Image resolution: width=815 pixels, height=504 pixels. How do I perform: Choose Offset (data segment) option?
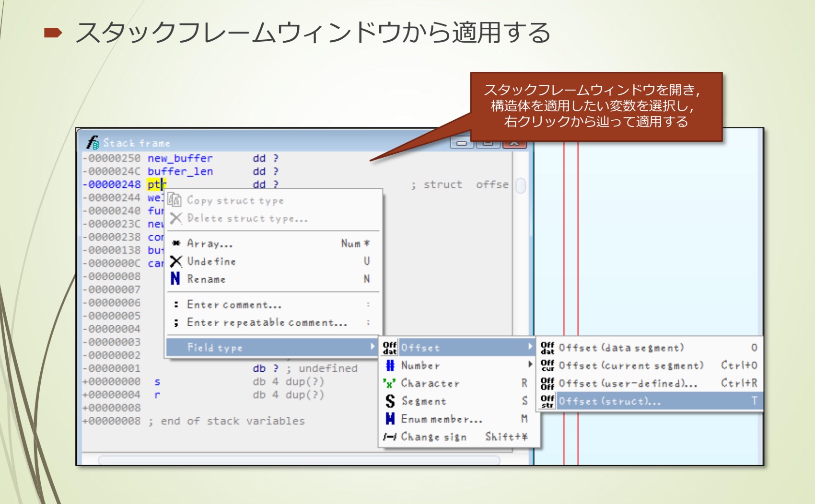click(650, 348)
